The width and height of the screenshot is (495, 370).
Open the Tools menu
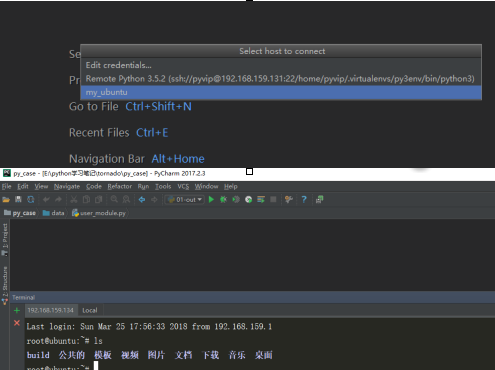pos(163,186)
